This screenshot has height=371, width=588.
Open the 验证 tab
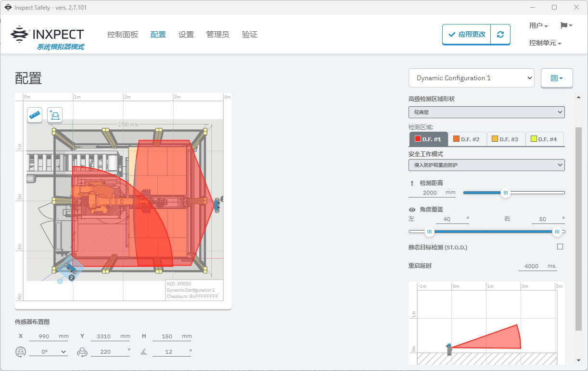point(250,35)
